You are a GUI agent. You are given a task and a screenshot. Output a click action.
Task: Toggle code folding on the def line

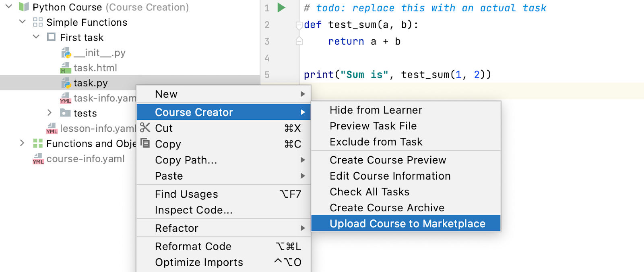(x=299, y=25)
